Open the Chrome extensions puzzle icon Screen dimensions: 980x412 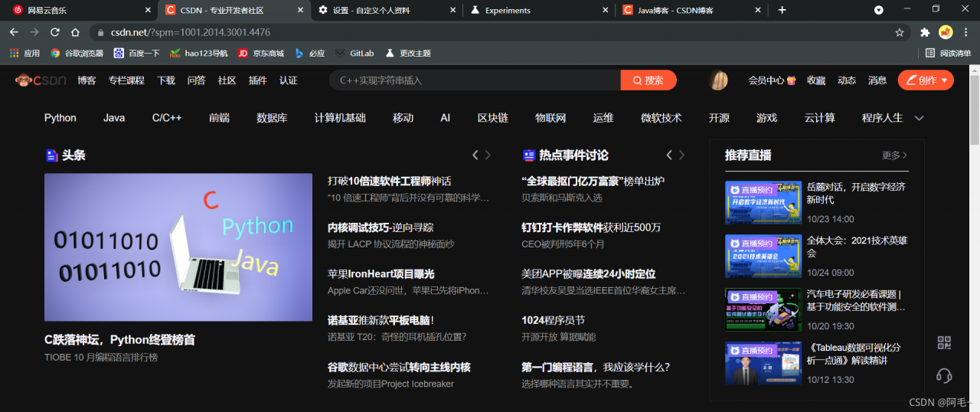[x=925, y=32]
